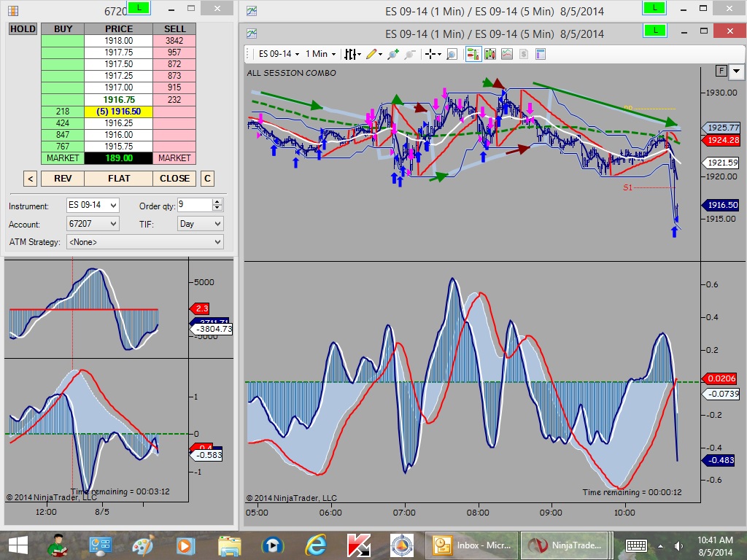
Task: Click the zoom out magnifier icon
Action: (x=410, y=54)
